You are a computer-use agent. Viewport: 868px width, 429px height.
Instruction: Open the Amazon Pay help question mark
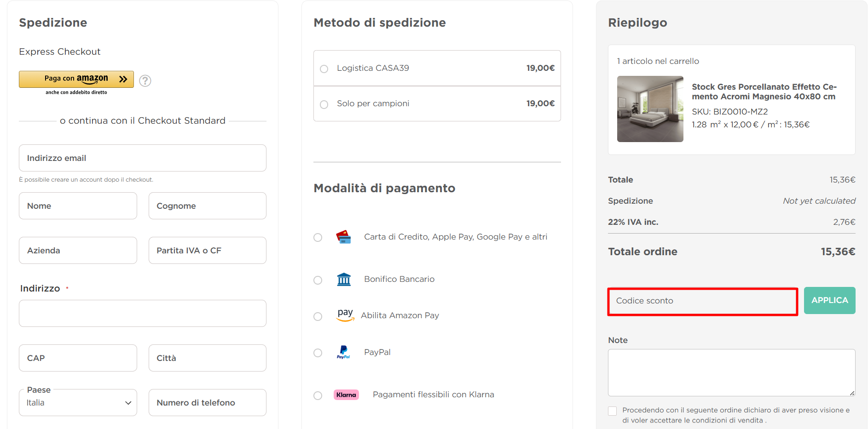(x=145, y=80)
